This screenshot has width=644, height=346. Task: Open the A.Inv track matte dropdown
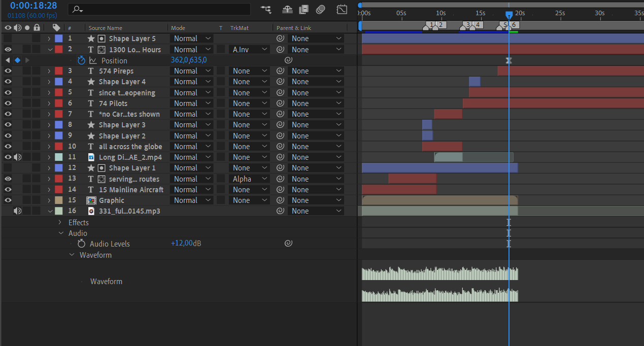(x=249, y=50)
